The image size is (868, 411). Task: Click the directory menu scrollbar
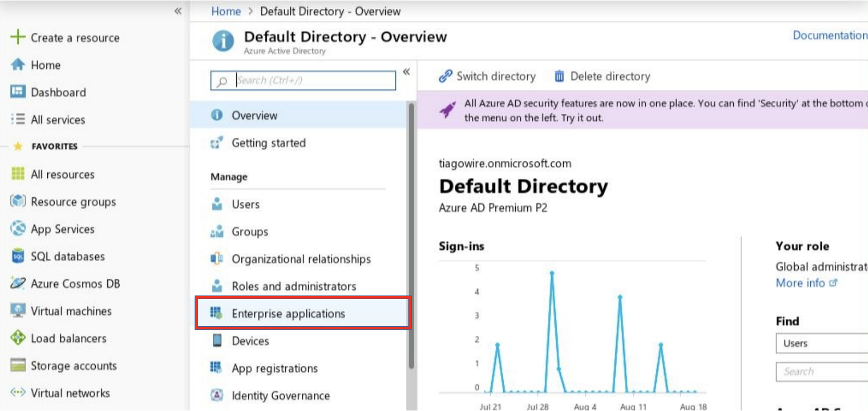(x=411, y=236)
